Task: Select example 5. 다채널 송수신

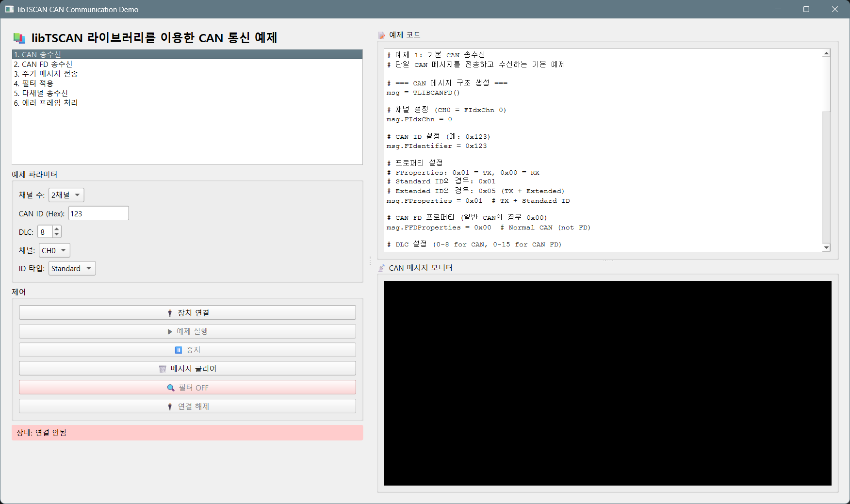Action: tap(187, 93)
